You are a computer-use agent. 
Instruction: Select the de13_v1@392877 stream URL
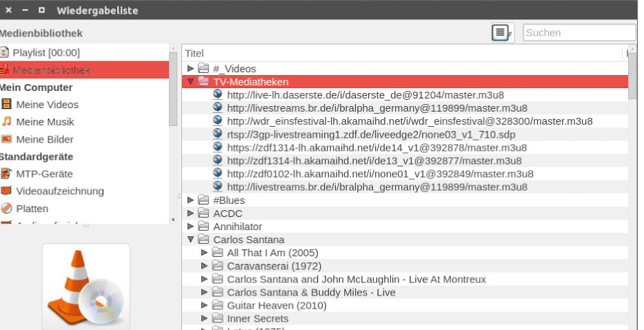374,161
